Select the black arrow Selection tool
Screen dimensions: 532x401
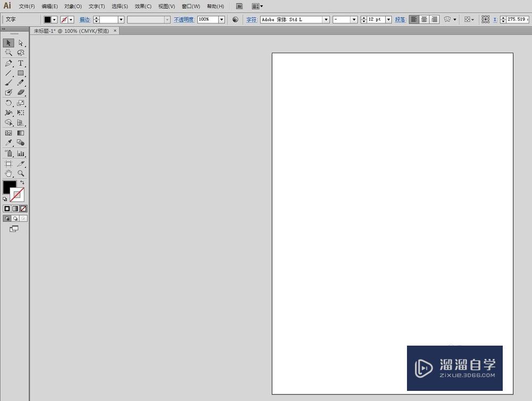9,43
